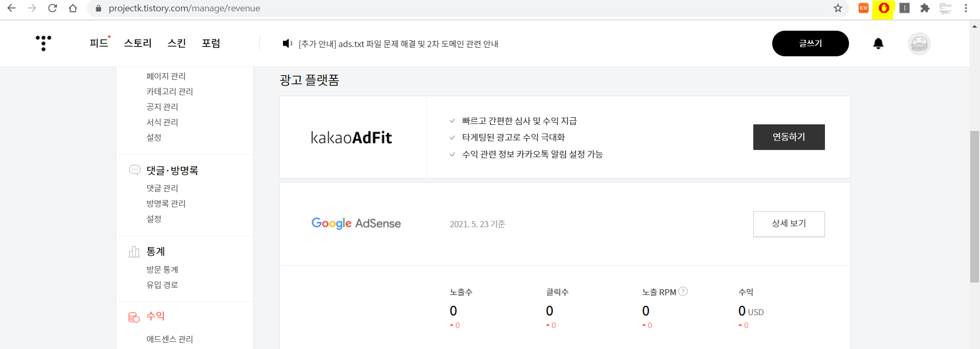Open the browser home page icon
The height and width of the screenshot is (349, 980).
pos(73,8)
